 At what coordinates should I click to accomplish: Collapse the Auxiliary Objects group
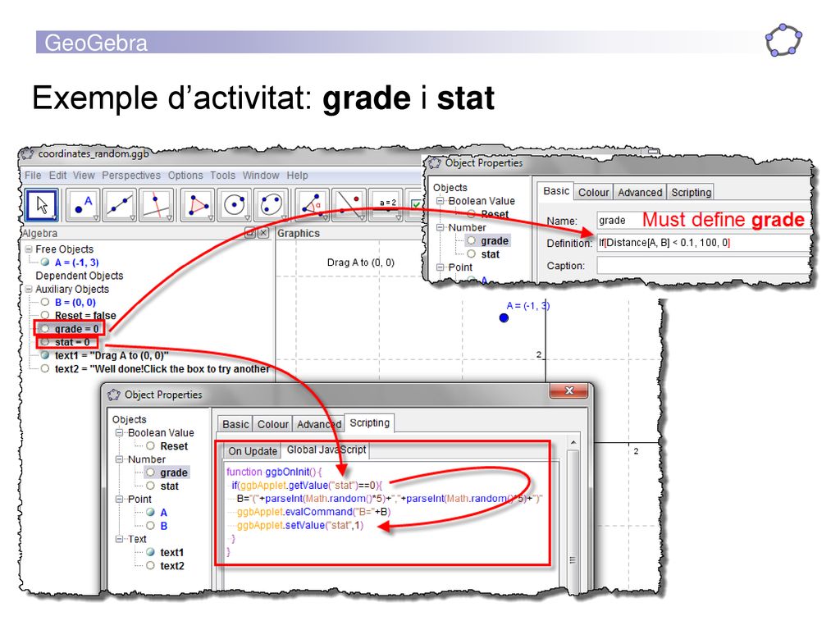click(29, 289)
